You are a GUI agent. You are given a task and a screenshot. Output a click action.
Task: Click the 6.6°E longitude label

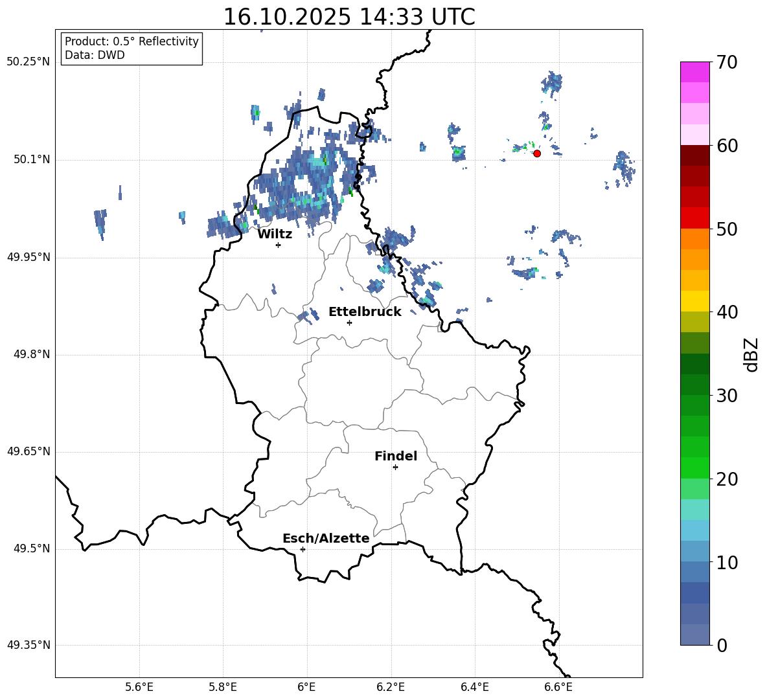point(558,687)
